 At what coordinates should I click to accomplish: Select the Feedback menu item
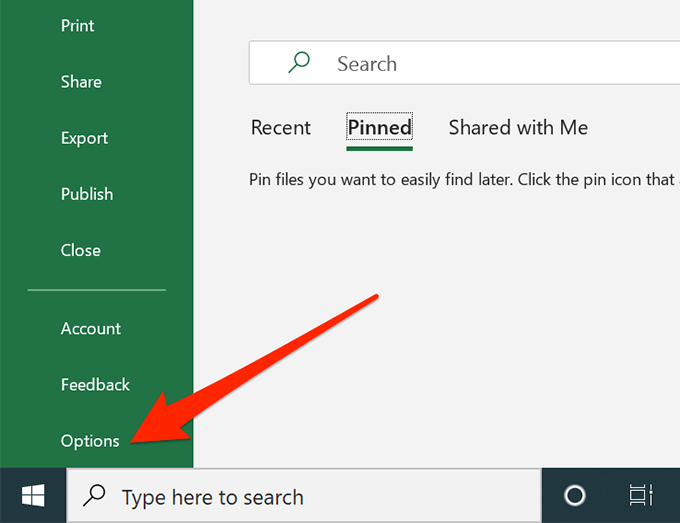tap(96, 384)
